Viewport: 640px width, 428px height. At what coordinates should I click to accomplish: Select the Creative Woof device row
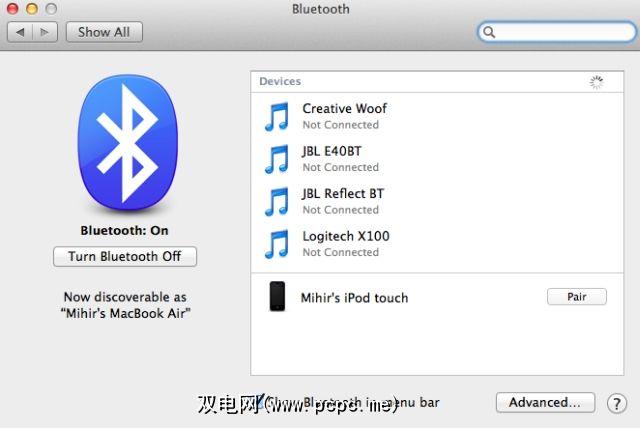click(430, 116)
